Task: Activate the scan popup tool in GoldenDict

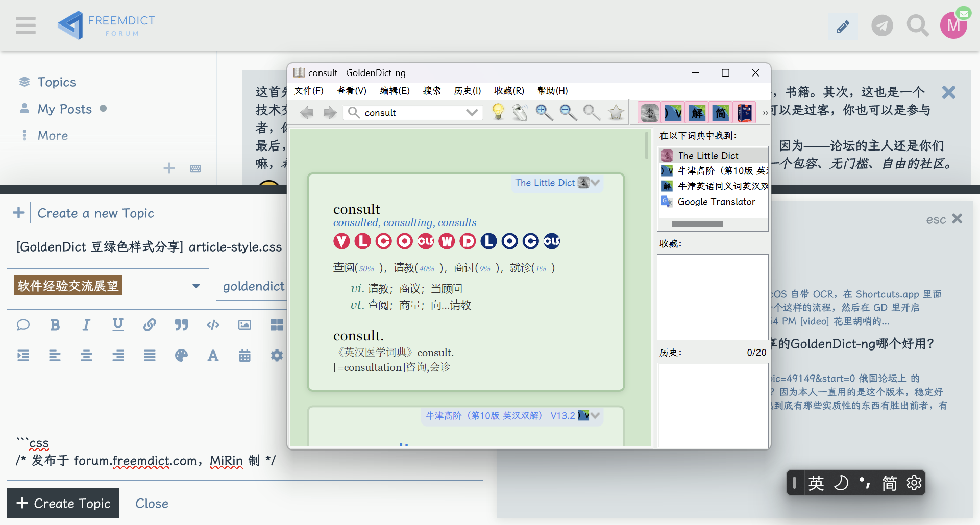Action: tap(520, 112)
